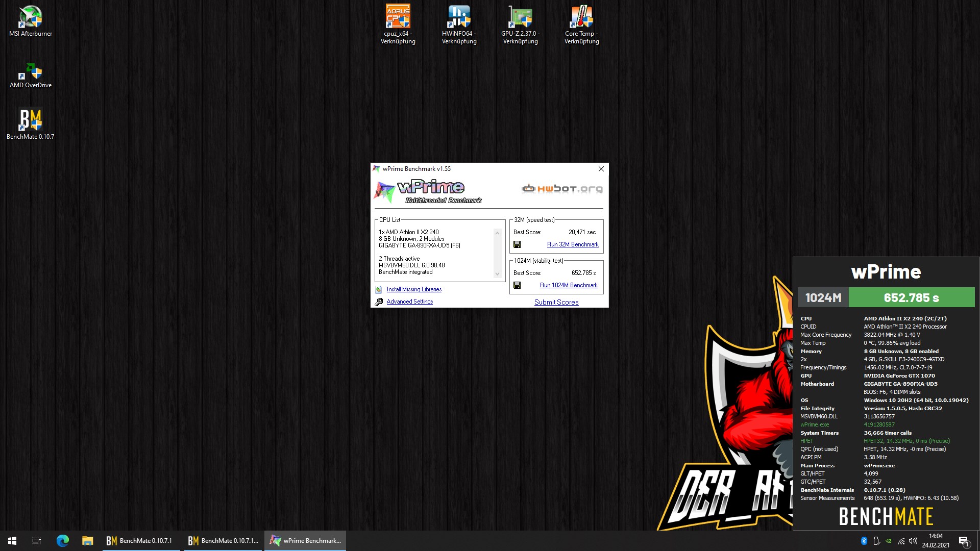The height and width of the screenshot is (551, 980).
Task: Close the wPrime Benchmark window
Action: [601, 169]
